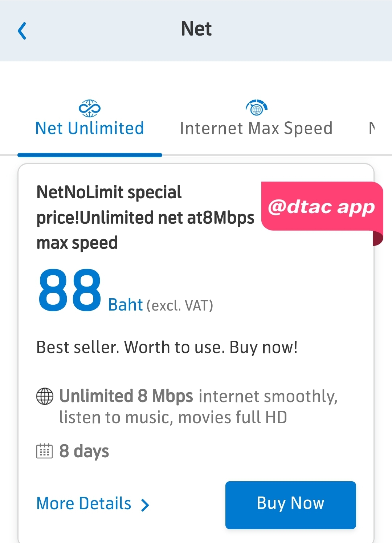Viewport: 392px width, 543px height.
Task: Tap the Unlimited 8 Mbps feature text
Action: pos(199,406)
